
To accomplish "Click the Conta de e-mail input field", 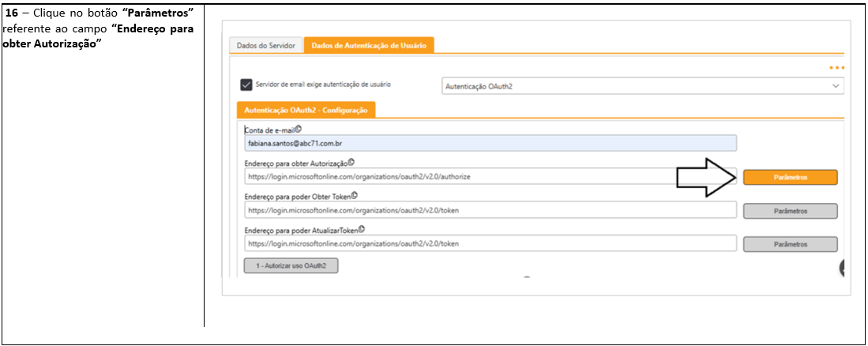I will click(490, 144).
